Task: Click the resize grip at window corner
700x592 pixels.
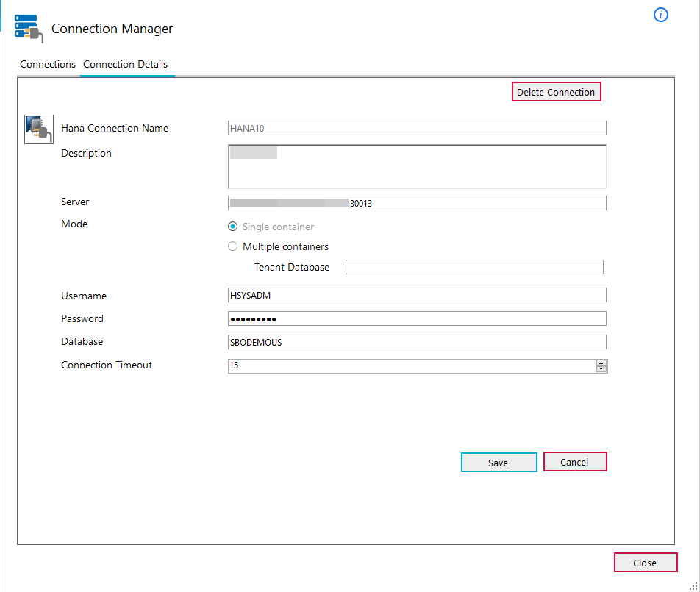Action: (x=694, y=586)
